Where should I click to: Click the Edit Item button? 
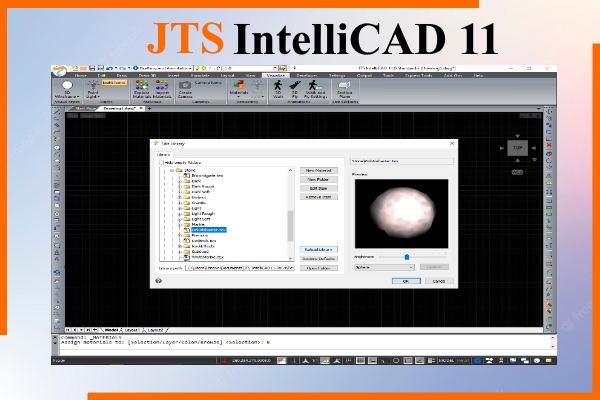318,188
